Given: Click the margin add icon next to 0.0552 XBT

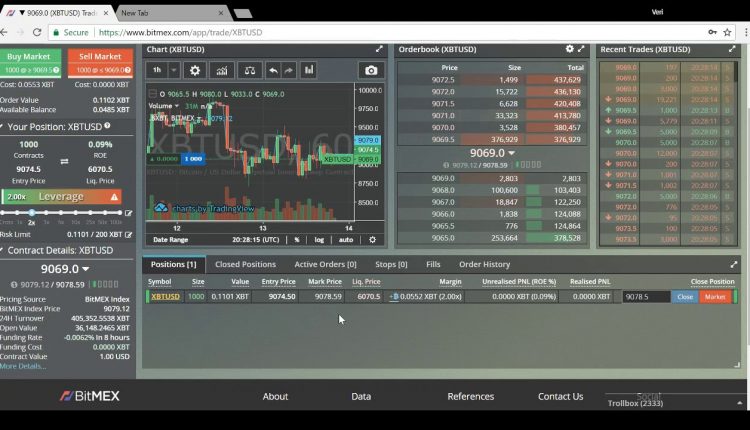Looking at the screenshot, I should [x=394, y=297].
